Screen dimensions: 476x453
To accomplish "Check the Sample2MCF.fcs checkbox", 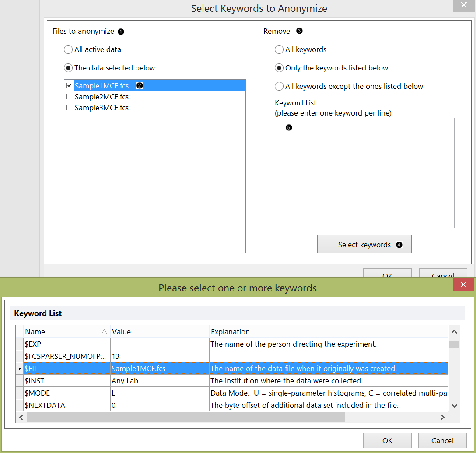I will point(69,97).
